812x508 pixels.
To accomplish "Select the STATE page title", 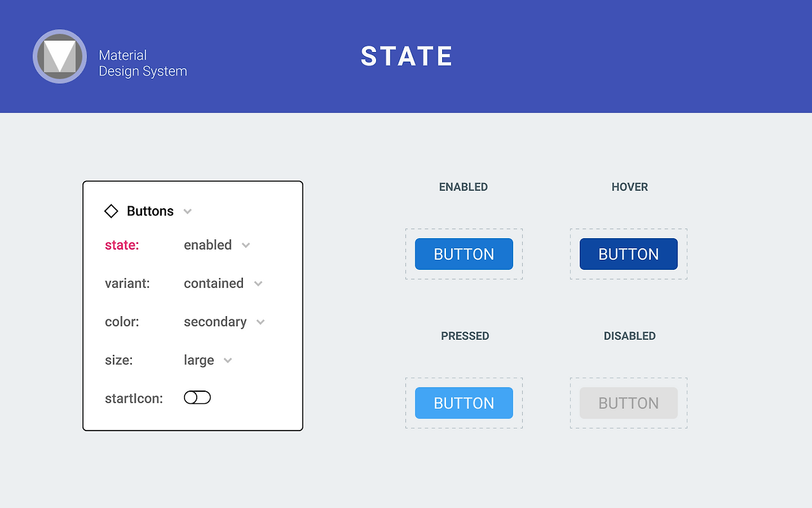I will [x=407, y=56].
